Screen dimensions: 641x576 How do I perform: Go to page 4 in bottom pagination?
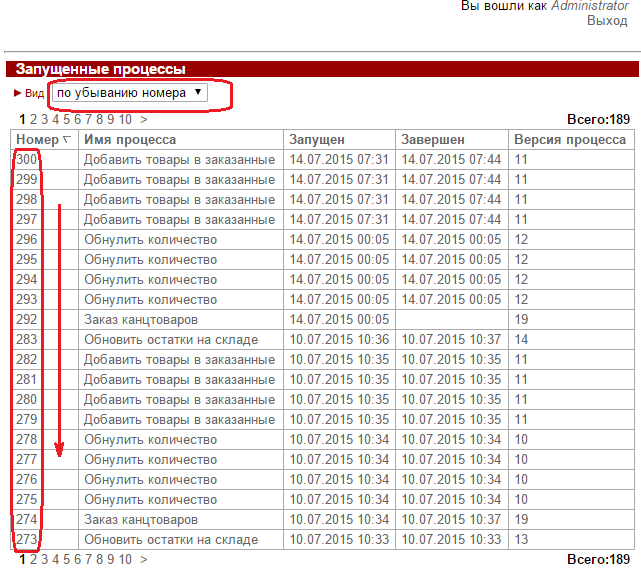click(x=55, y=559)
